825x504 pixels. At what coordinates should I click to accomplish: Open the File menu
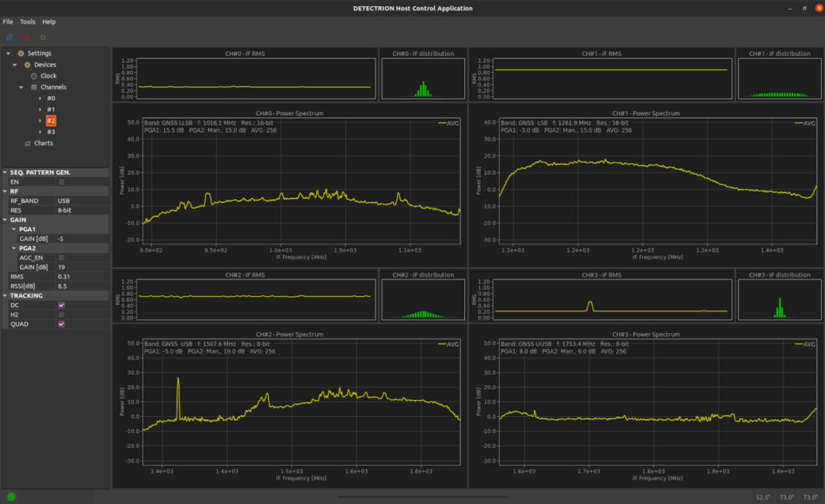pos(8,22)
